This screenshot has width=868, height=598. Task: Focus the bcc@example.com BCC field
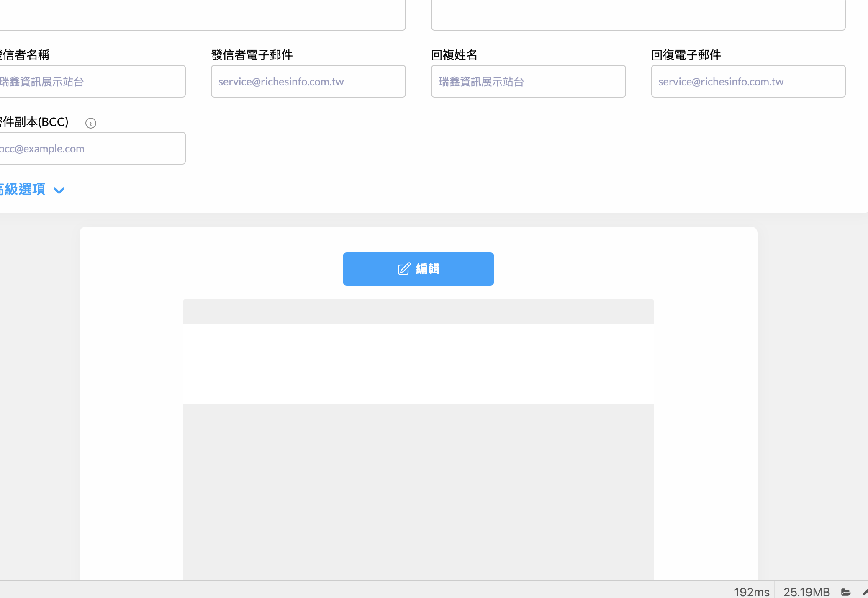(92, 148)
